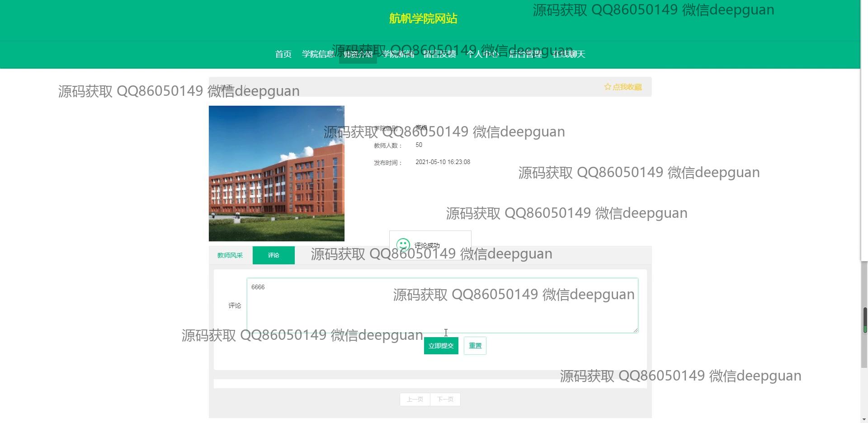Click the smiley face icon in 评论成功 toast
The image size is (868, 423).
coord(403,245)
